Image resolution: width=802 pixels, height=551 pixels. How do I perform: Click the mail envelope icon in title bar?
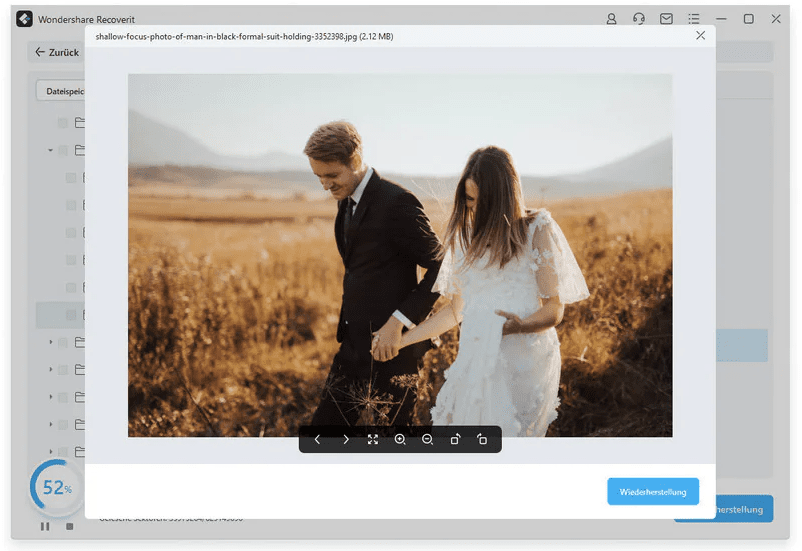666,19
